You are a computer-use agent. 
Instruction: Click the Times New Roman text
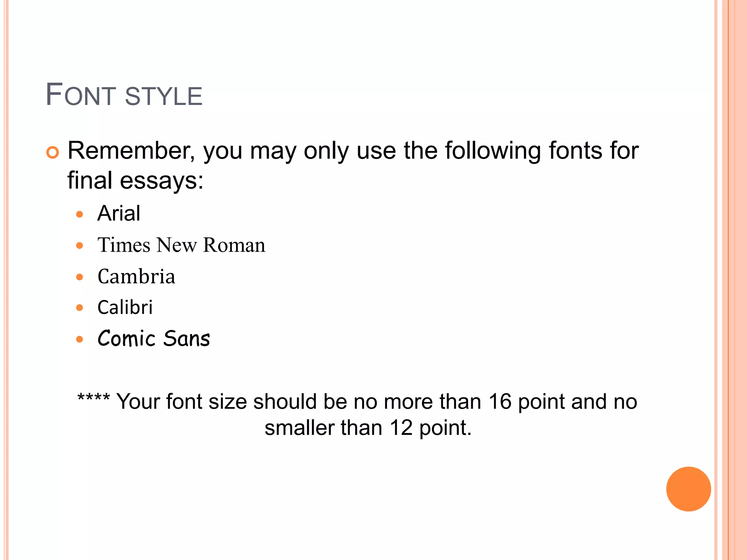point(181,245)
